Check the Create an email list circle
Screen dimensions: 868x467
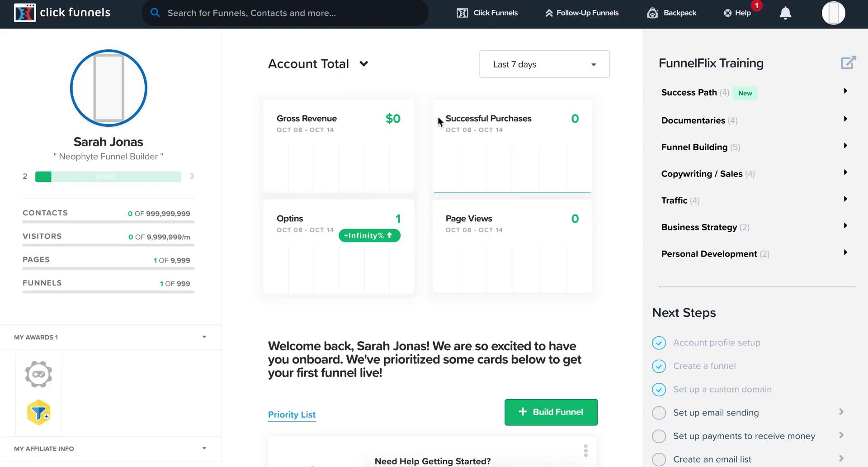point(659,459)
